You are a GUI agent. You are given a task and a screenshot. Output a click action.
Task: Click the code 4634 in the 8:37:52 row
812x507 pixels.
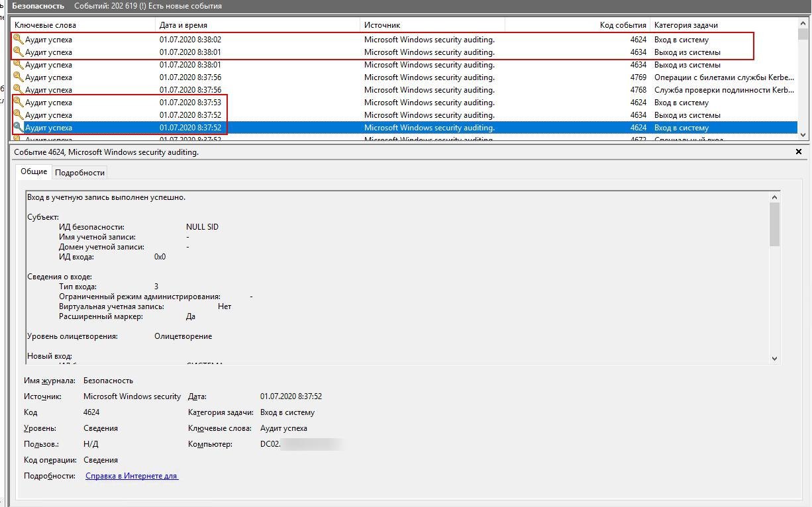click(x=638, y=115)
